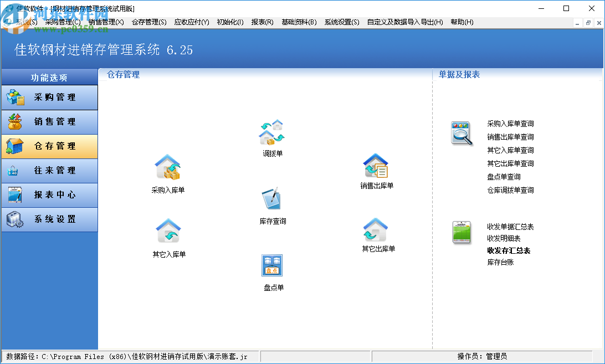605x364 pixels.
Task: Click the 采购管理 sidebar icon
Action: coord(15,98)
